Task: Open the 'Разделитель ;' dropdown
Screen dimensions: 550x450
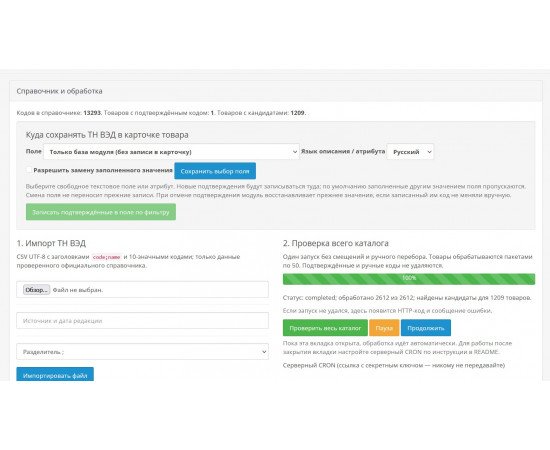Action: 142,351
